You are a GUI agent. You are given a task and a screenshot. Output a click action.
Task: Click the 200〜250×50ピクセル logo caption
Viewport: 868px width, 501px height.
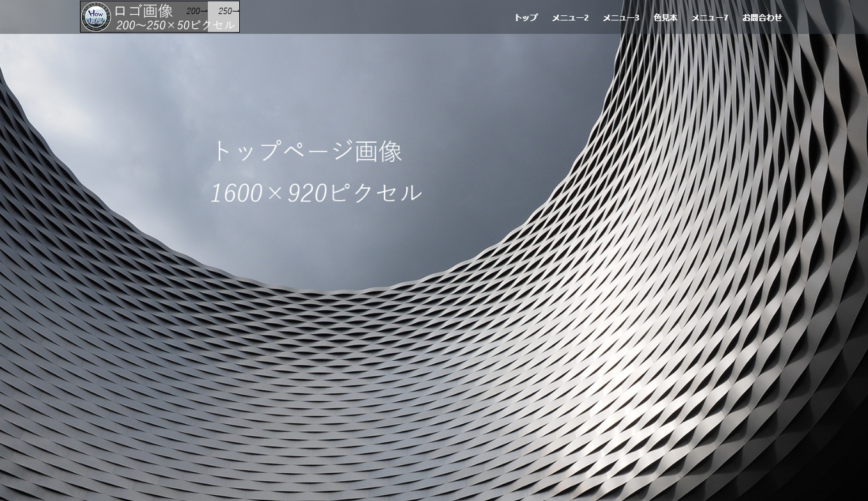[x=175, y=25]
